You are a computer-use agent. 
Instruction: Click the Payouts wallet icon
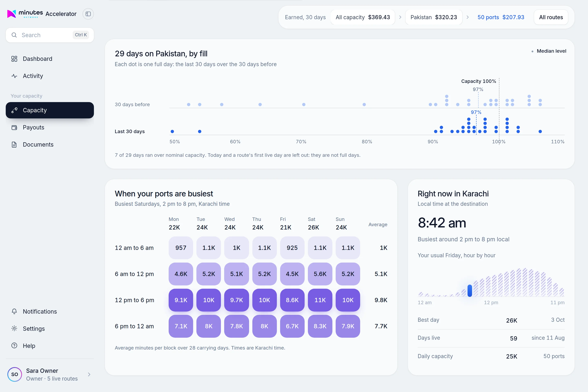[x=14, y=127]
